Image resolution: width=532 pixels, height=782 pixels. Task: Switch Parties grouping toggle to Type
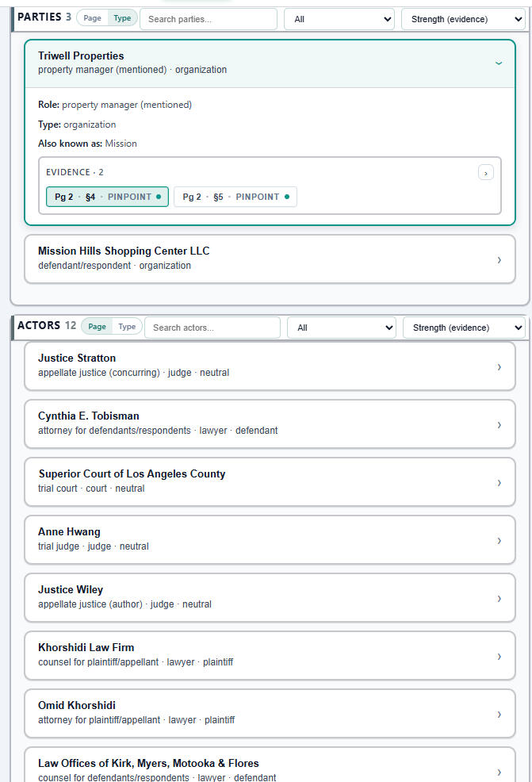122,18
